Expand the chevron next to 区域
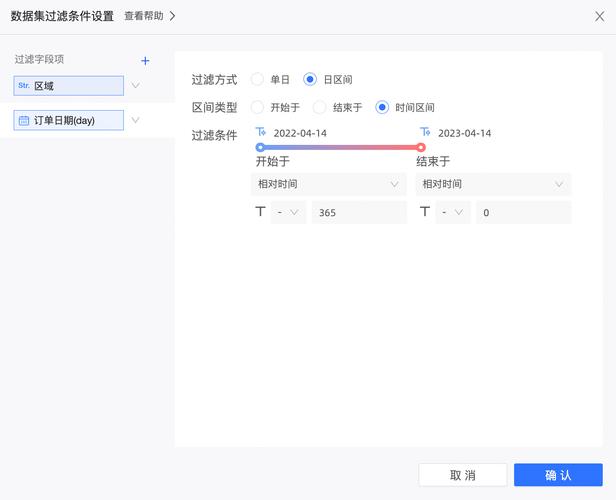 point(136,85)
